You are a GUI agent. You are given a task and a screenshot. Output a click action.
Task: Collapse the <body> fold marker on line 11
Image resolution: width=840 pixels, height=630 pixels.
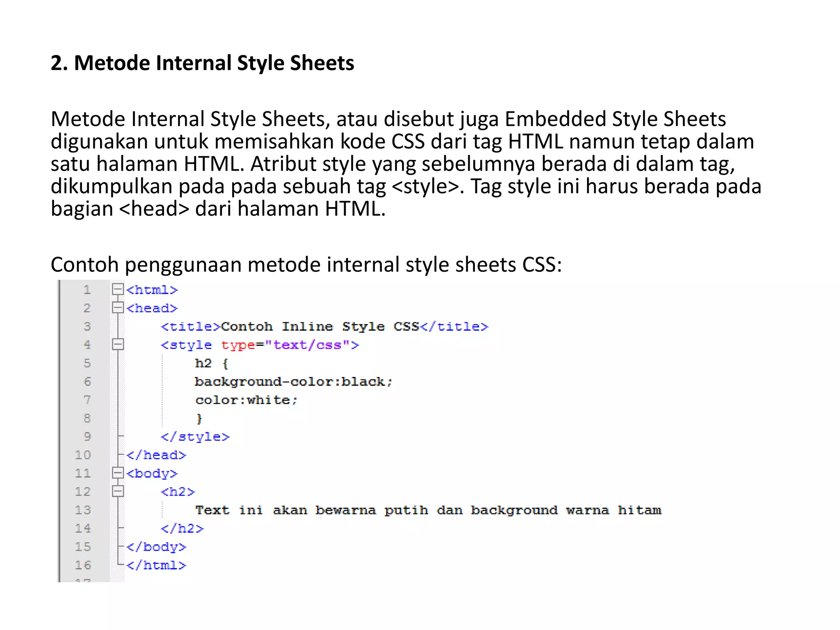click(118, 473)
